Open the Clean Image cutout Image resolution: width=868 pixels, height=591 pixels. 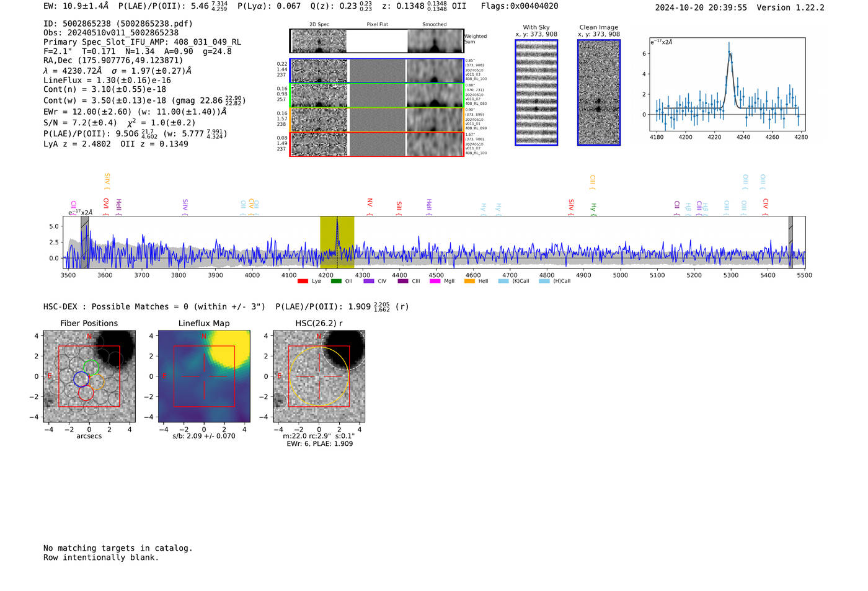pos(599,92)
